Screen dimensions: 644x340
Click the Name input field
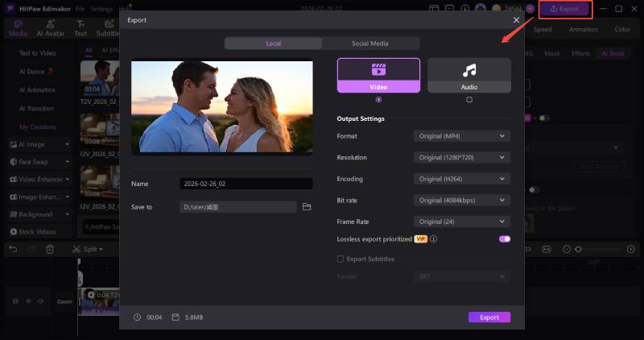pyautogui.click(x=246, y=184)
